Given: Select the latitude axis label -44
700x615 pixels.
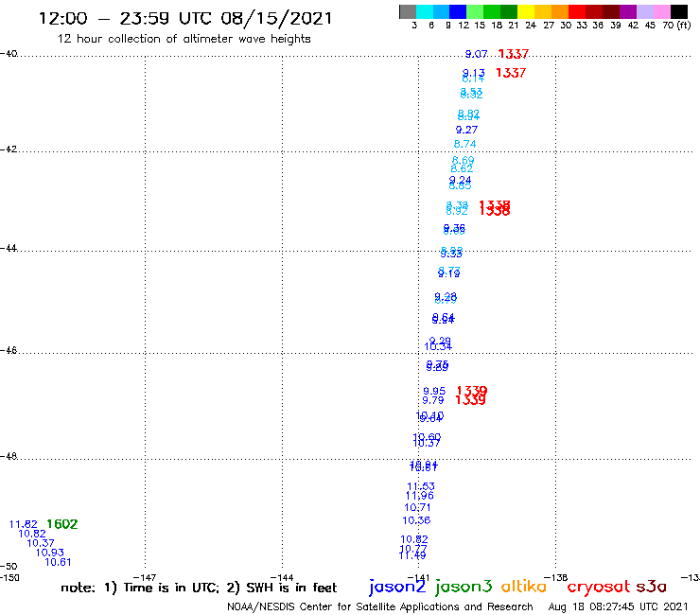Looking at the screenshot, I should (x=9, y=248).
